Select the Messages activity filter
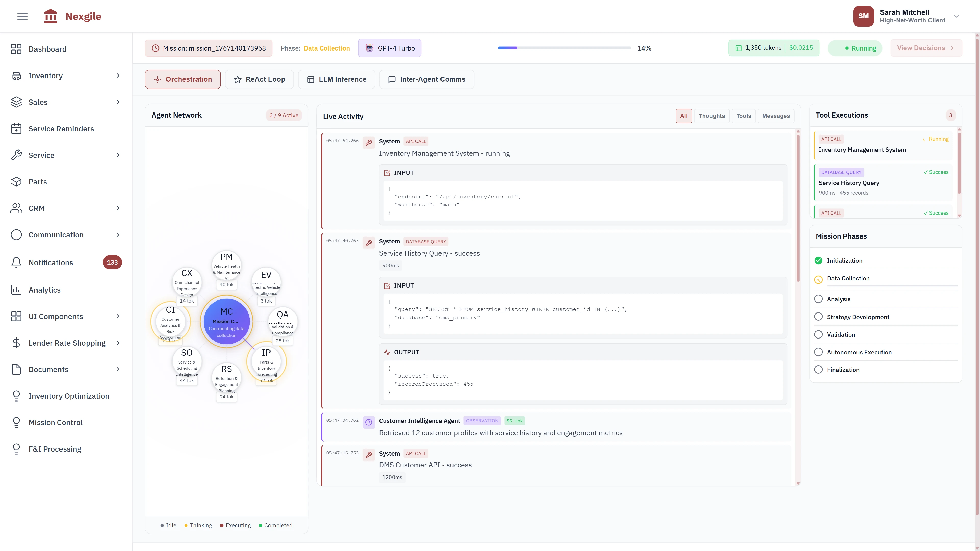980x551 pixels. click(x=776, y=116)
